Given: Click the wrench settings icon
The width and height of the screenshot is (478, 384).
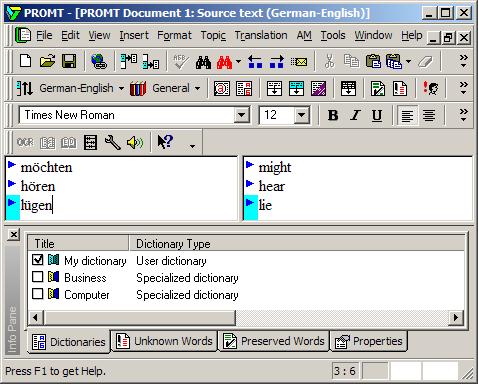Looking at the screenshot, I should (113, 143).
